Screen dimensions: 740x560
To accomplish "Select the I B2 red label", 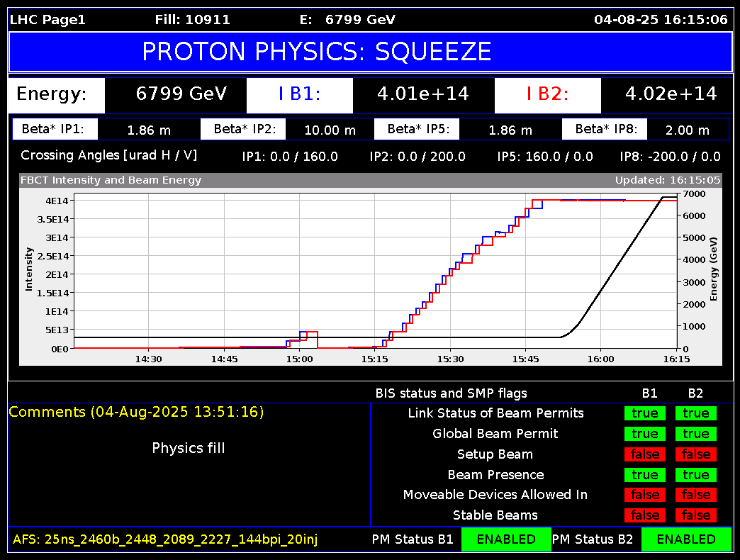I will tap(547, 94).
